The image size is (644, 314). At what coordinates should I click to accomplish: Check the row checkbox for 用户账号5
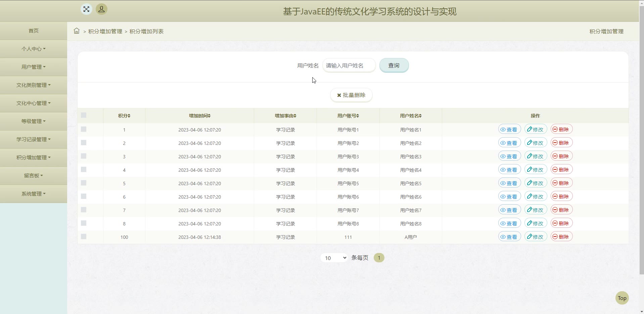tap(84, 183)
